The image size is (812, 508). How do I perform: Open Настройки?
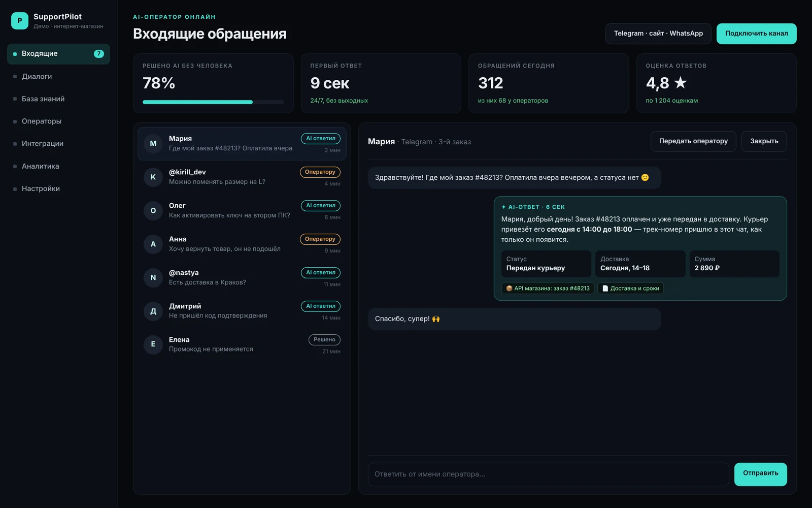(58, 188)
